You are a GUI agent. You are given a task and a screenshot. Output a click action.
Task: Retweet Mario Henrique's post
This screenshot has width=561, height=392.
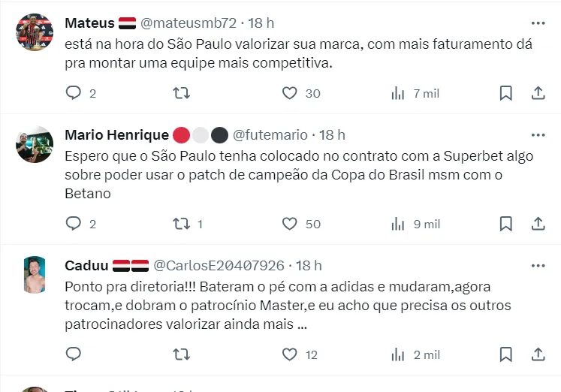182,224
